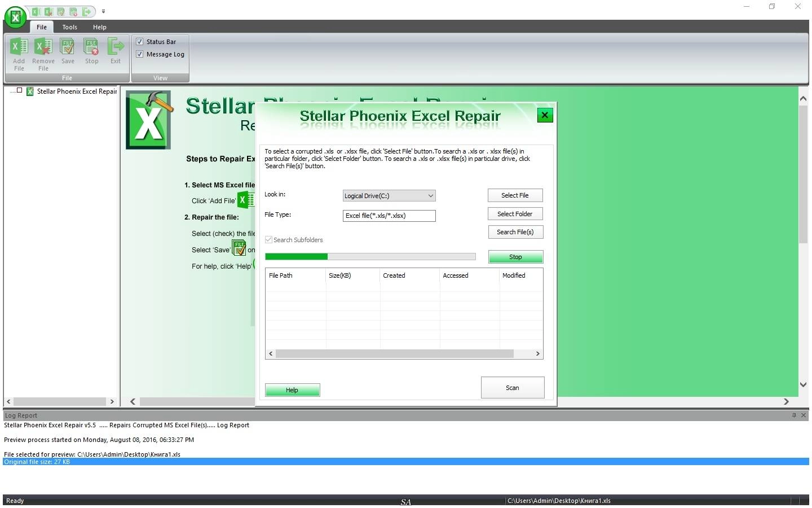The image size is (812, 508).
Task: Check the Stellar Phoenix Excel Repair tree checkbox
Action: click(19, 90)
